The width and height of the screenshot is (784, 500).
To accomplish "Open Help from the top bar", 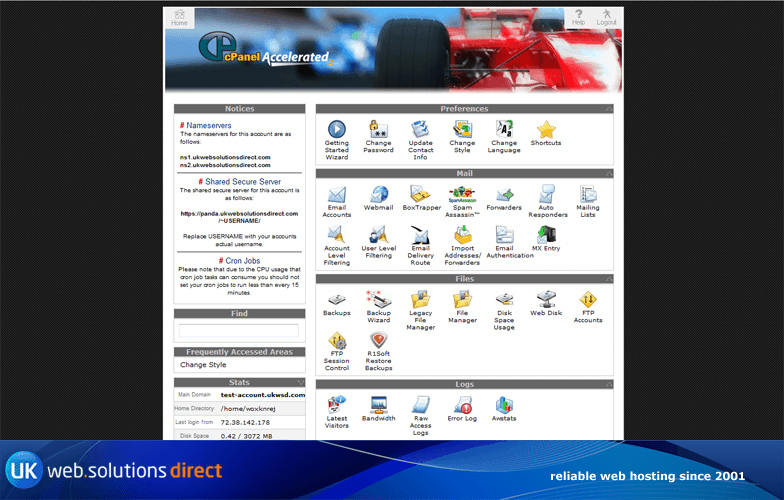I will pyautogui.click(x=578, y=17).
